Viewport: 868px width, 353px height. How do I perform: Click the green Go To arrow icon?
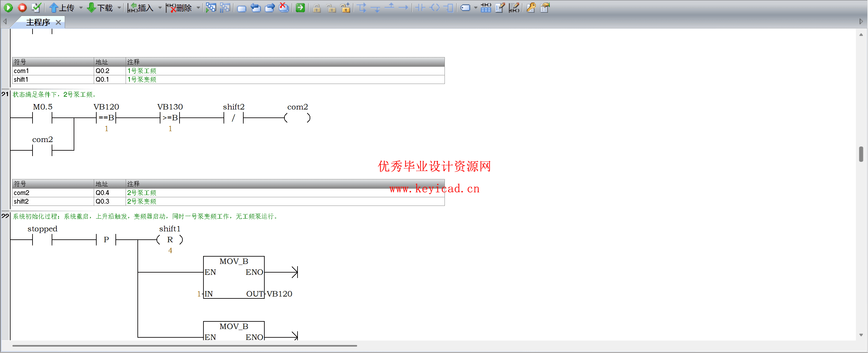(300, 7)
